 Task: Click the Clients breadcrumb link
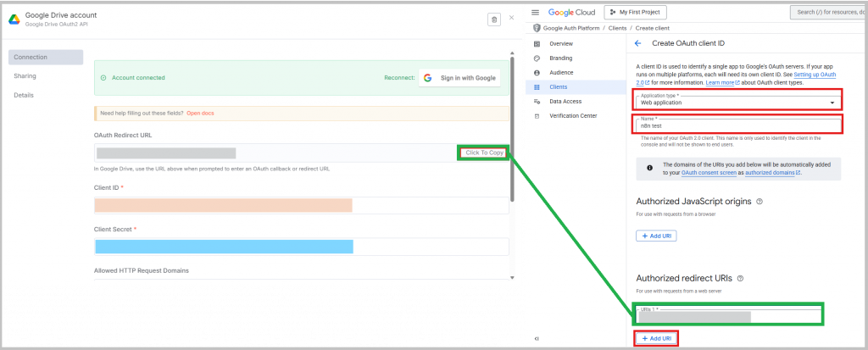(x=617, y=28)
